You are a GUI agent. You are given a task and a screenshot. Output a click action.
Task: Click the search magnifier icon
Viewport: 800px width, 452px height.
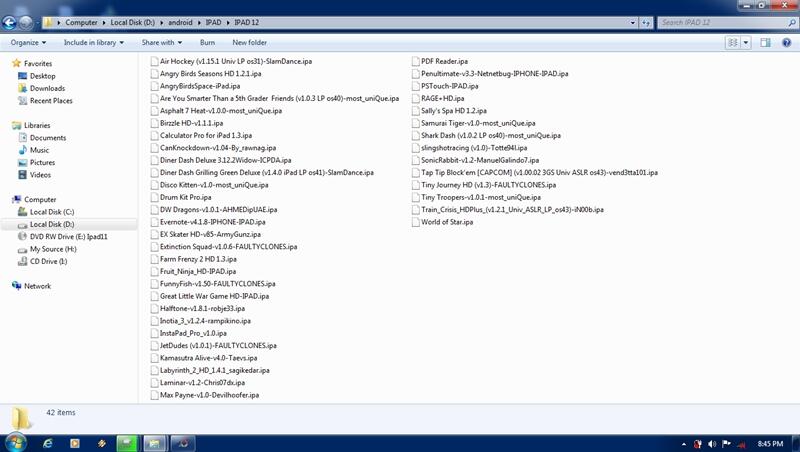pyautogui.click(x=792, y=22)
